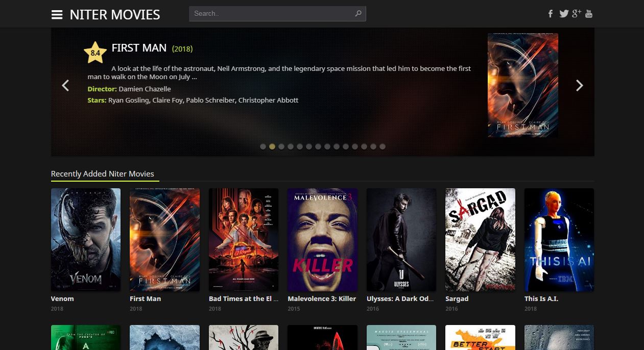Click the 2015 year under Malevolence 3

pos(294,309)
